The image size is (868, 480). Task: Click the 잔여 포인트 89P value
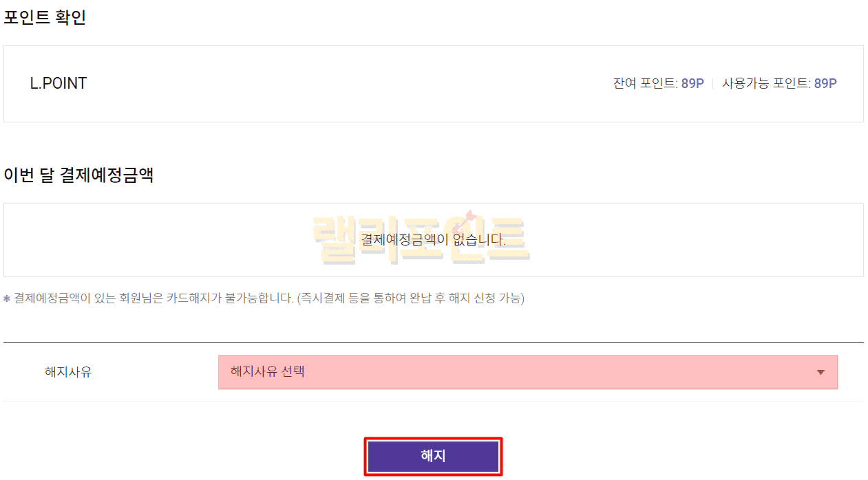pyautogui.click(x=692, y=84)
